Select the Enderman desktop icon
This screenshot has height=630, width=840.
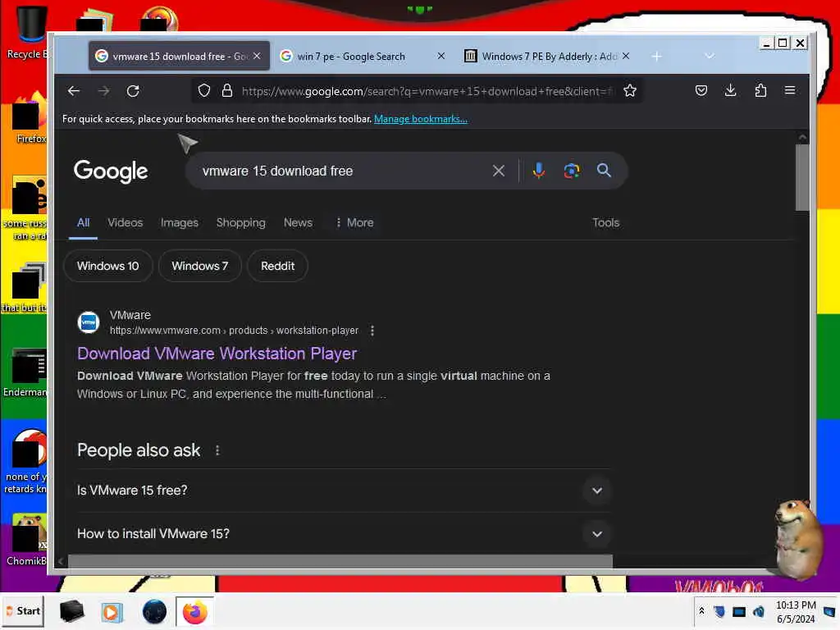point(25,372)
